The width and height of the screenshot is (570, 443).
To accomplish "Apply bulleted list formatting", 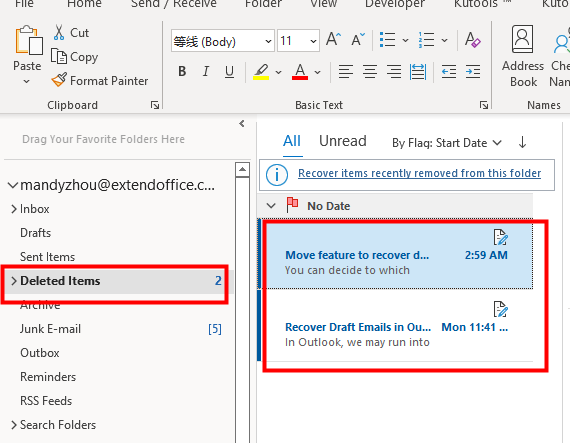I will point(388,40).
